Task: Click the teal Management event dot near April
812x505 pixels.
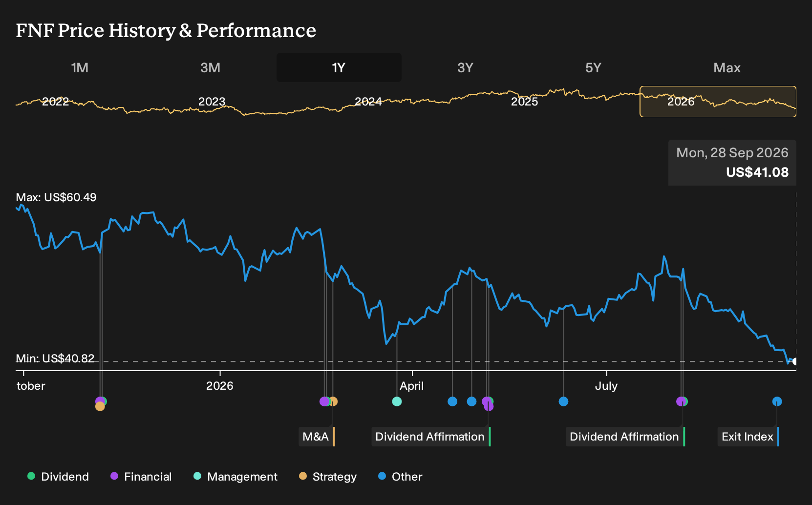Action: [397, 401]
